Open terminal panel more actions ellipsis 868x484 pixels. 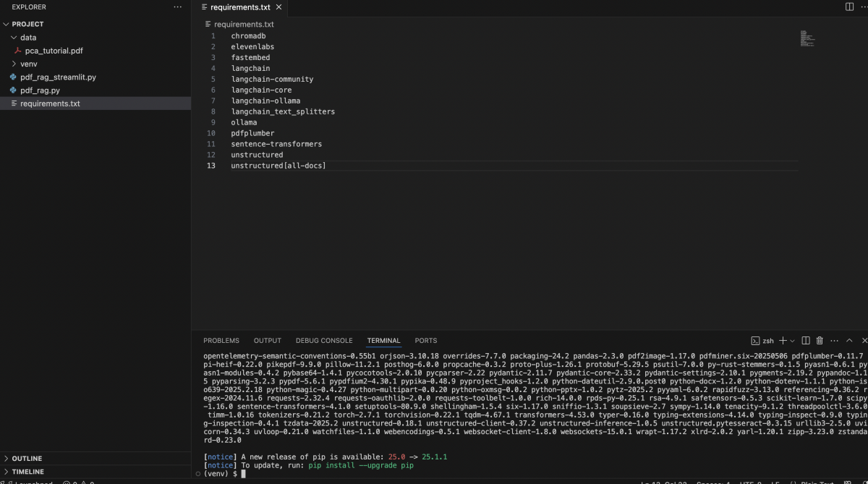pos(835,341)
